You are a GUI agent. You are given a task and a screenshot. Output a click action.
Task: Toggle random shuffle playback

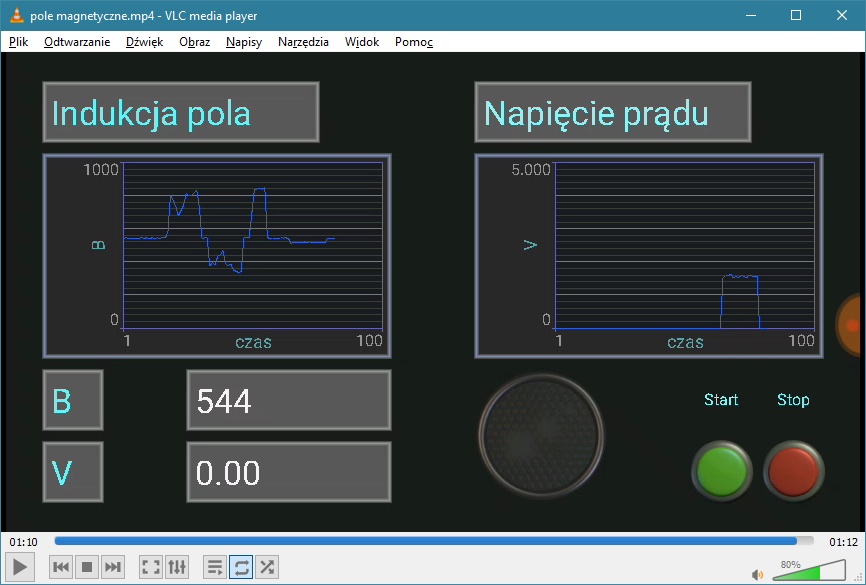267,567
